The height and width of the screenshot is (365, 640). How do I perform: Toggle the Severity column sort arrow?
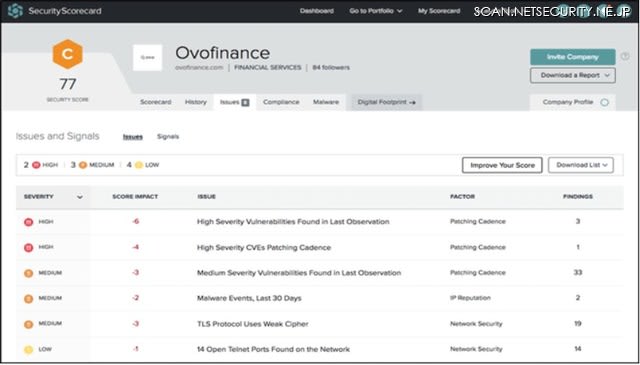[80, 197]
